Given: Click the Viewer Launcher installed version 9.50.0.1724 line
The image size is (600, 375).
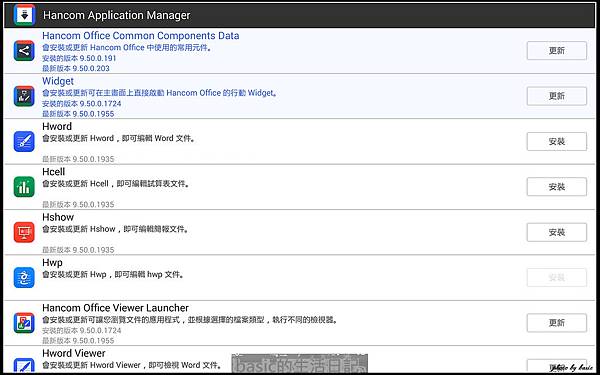Looking at the screenshot, I should tap(82, 330).
